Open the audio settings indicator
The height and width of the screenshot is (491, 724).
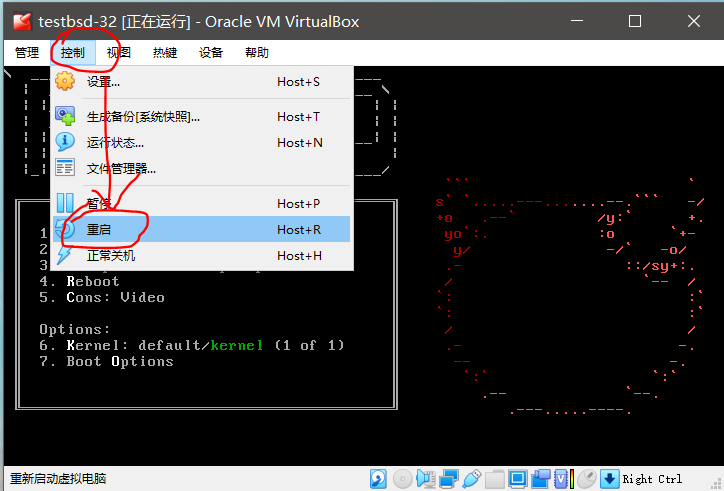(x=426, y=479)
